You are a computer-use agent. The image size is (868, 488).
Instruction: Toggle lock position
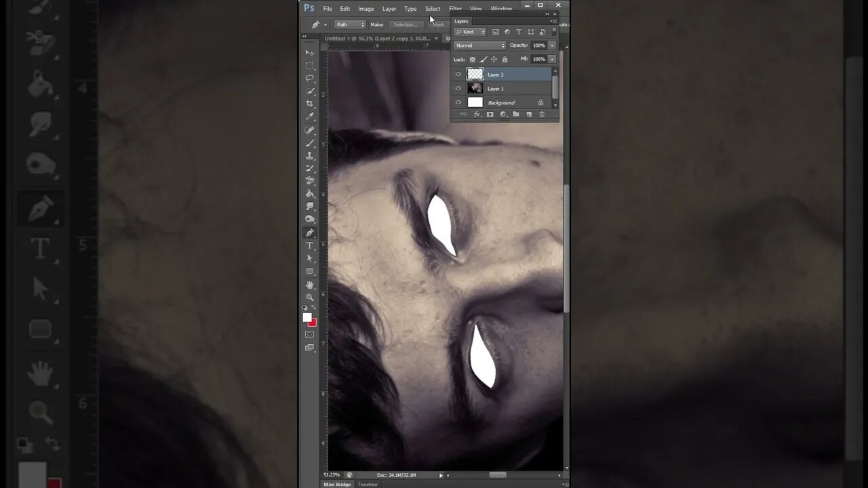494,60
